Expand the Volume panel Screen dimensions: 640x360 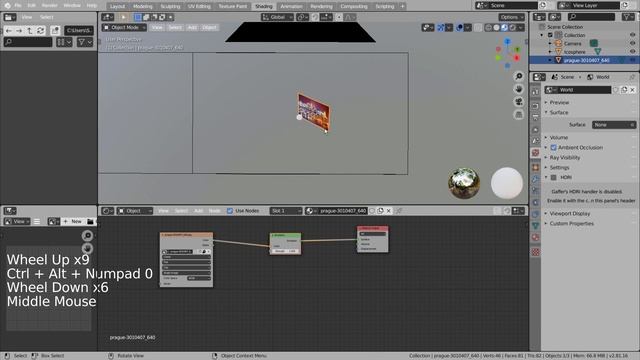coord(558,138)
